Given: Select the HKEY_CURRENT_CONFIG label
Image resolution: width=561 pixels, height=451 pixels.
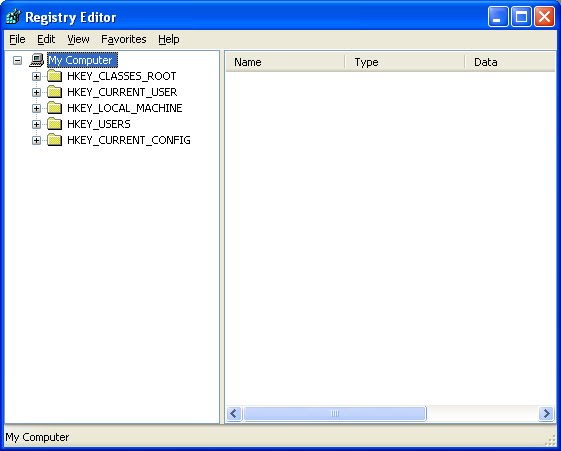Looking at the screenshot, I should 129,140.
